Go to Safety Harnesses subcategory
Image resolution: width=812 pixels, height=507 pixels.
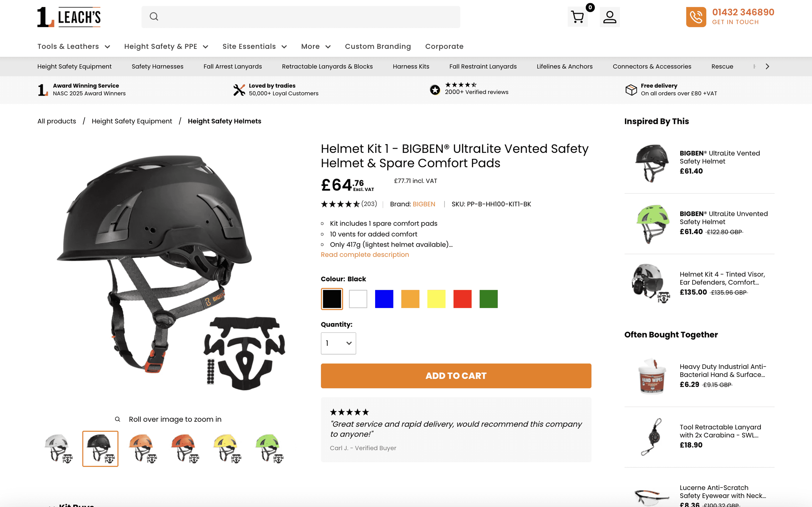tap(157, 66)
